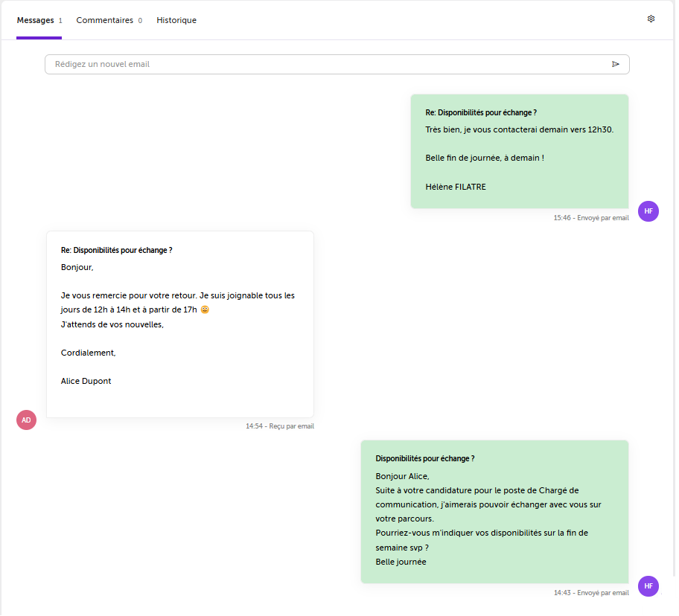
Task: Click the '14:54 - Reçu par email' timestamp
Action: click(x=280, y=426)
